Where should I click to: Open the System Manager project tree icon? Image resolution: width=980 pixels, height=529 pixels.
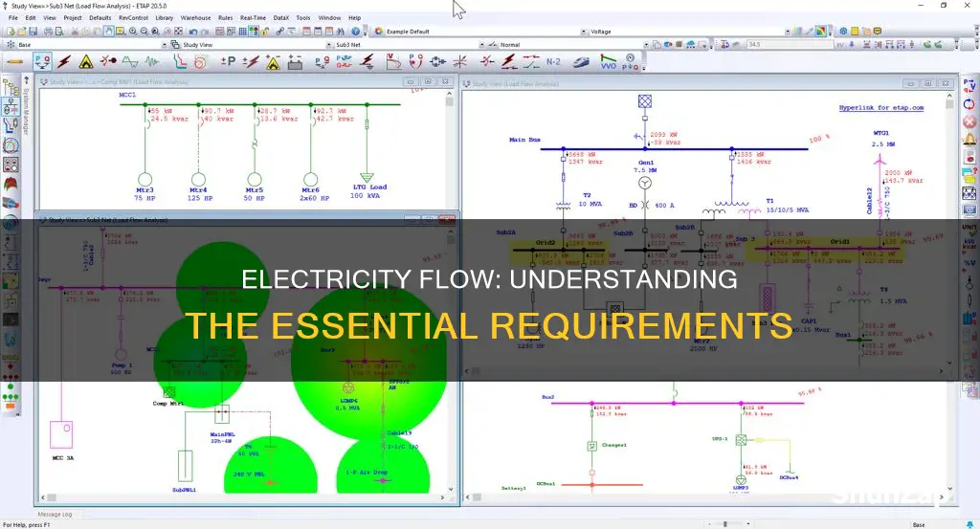[11, 87]
